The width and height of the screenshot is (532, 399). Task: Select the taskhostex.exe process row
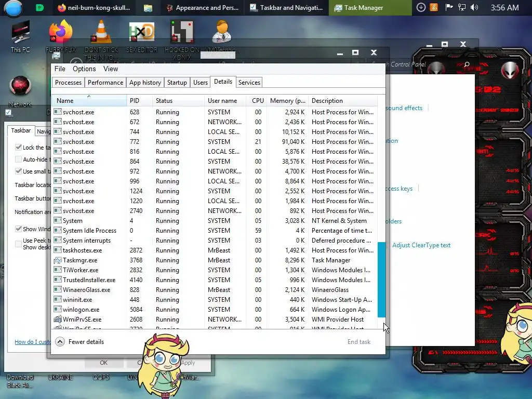tap(215, 250)
